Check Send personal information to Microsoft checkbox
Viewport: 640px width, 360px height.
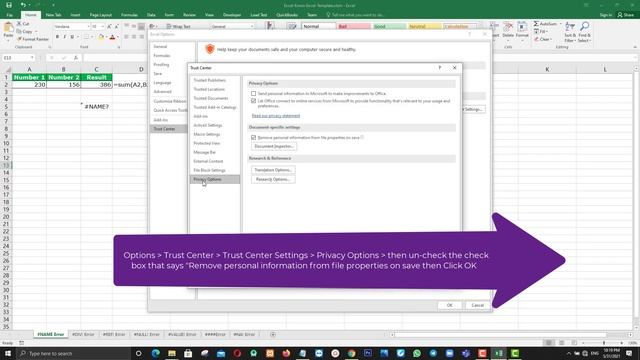point(253,93)
